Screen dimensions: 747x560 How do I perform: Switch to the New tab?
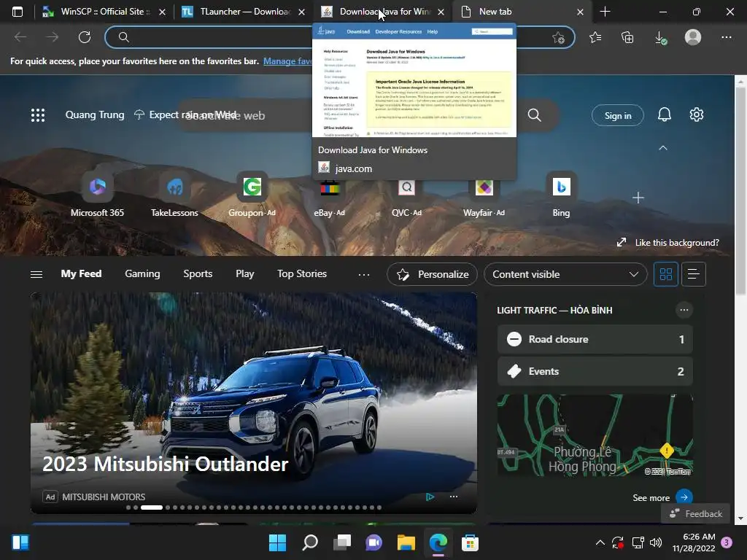point(522,12)
